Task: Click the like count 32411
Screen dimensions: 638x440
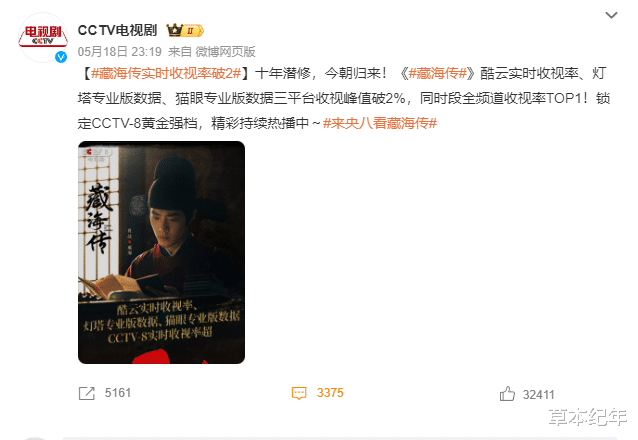Action: [x=538, y=394]
